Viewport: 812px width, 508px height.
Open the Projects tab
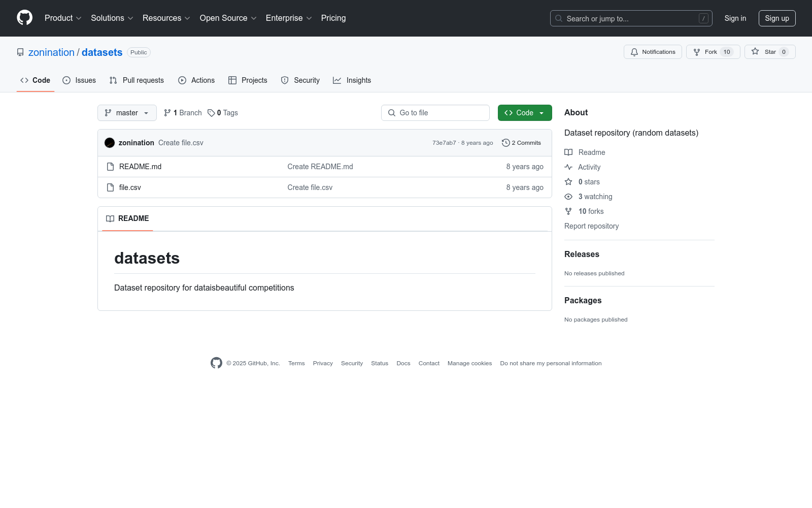[x=248, y=80]
